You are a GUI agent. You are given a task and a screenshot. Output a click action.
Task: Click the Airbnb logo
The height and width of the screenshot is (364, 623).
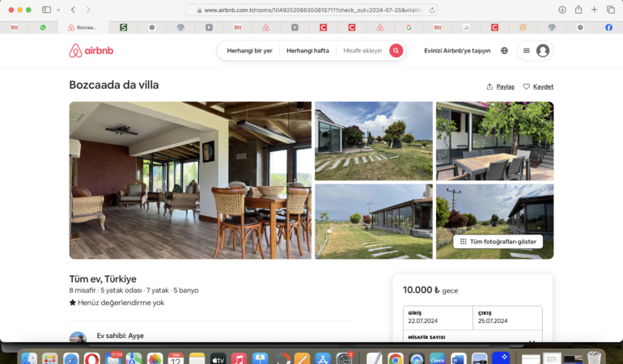(x=91, y=50)
